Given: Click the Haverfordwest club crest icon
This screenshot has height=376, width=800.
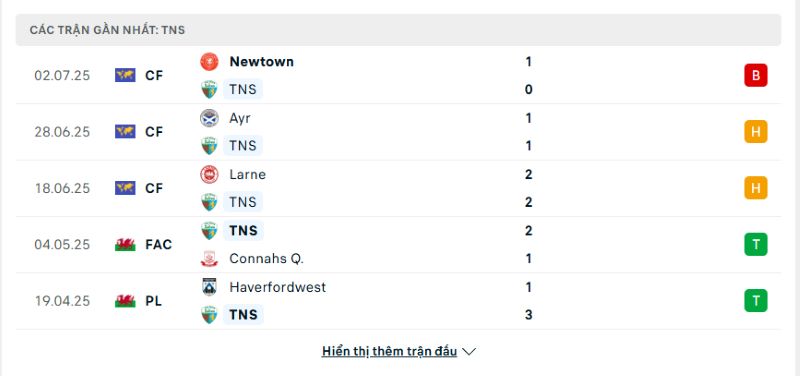Looking at the screenshot, I should pyautogui.click(x=209, y=287).
